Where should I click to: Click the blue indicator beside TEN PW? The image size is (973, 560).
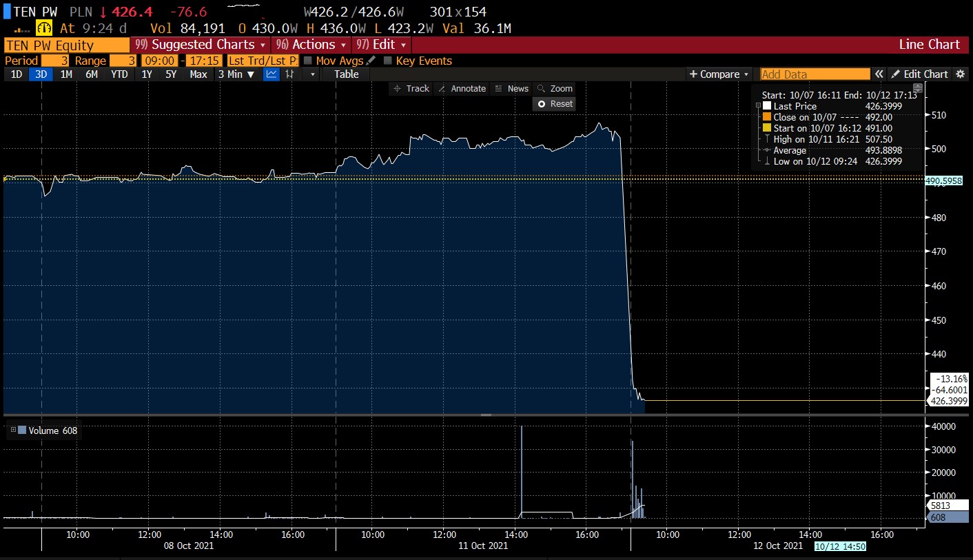(x=7, y=12)
